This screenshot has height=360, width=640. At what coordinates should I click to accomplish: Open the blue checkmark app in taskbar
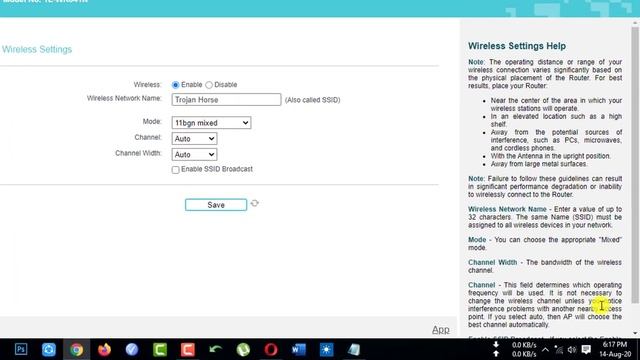pyautogui.click(x=132, y=349)
